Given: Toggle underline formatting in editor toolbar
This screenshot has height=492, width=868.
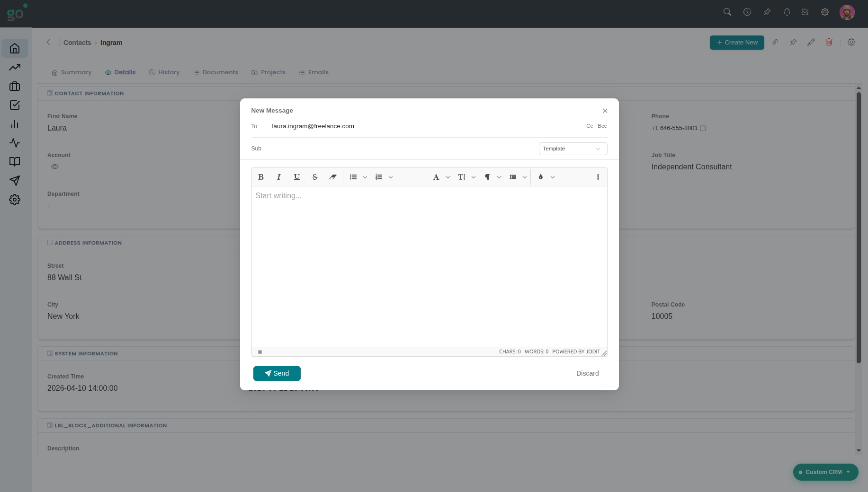Looking at the screenshot, I should coord(297,177).
